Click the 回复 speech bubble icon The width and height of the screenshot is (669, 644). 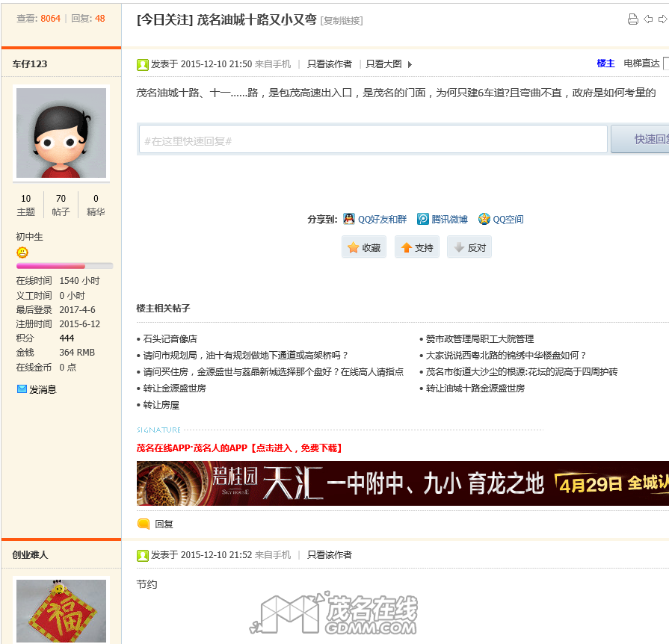(144, 524)
